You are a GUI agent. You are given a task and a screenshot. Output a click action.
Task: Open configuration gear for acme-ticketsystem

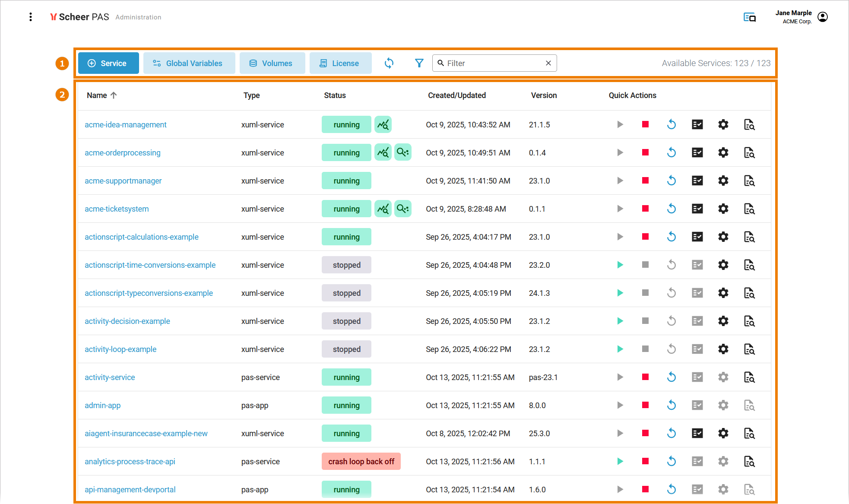click(x=723, y=209)
